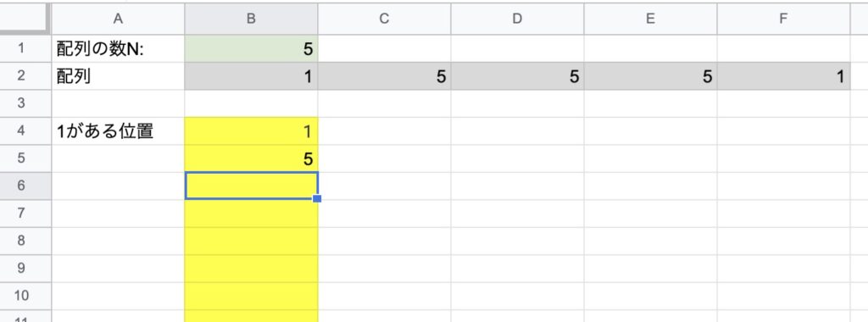Click row 6 header
Image resolution: width=868 pixels, height=322 pixels.
tap(22, 186)
